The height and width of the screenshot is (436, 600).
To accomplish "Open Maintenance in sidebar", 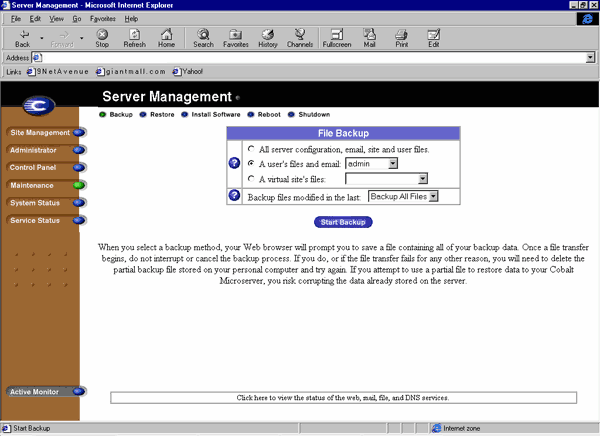I will [46, 185].
